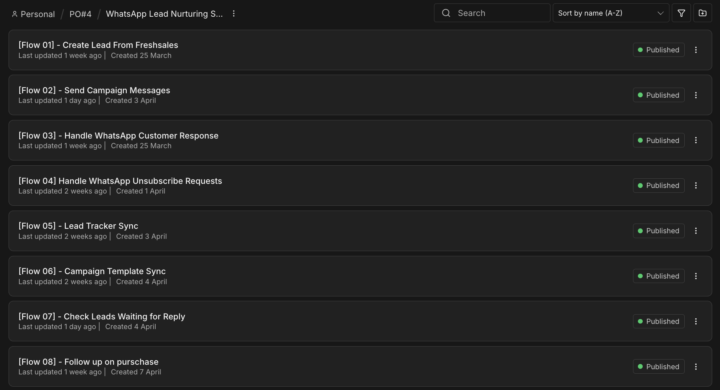Navigate to the PO#4 breadcrumb folder
Screen dimensions: 720x390
(80, 14)
